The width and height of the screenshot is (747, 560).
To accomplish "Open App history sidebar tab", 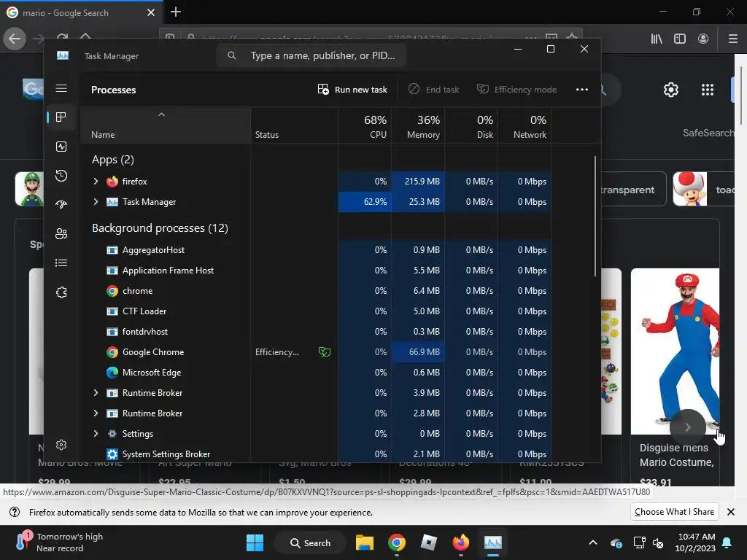I will pyautogui.click(x=61, y=176).
